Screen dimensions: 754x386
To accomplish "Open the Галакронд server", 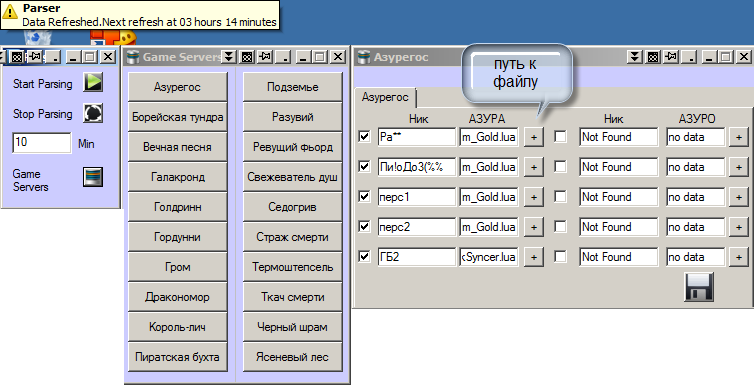I will pos(177,177).
